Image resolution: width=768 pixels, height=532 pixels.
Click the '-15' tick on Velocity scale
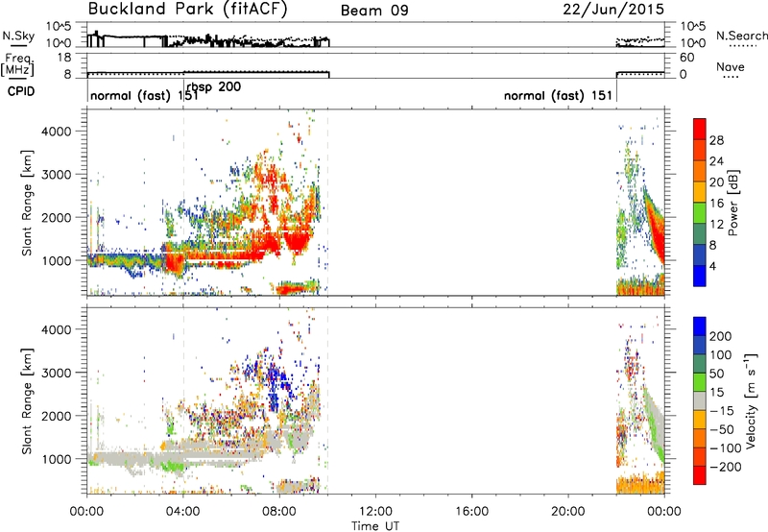(722, 411)
